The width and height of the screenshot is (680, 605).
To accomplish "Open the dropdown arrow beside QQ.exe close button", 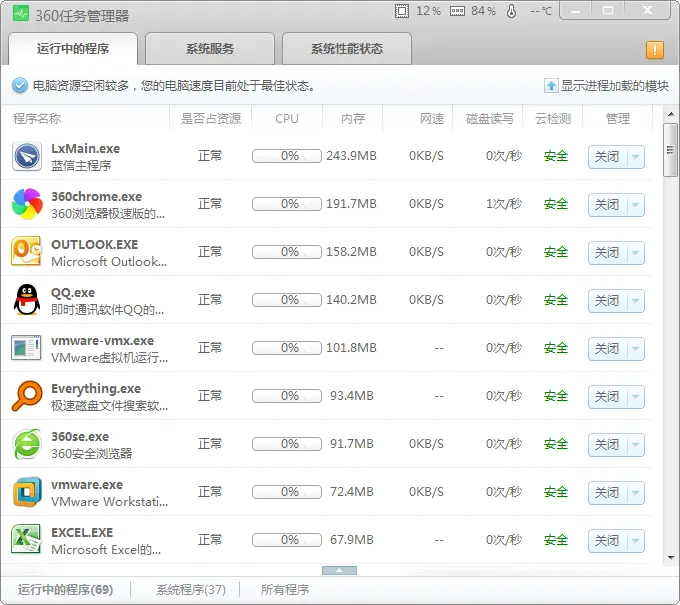I will coord(636,301).
